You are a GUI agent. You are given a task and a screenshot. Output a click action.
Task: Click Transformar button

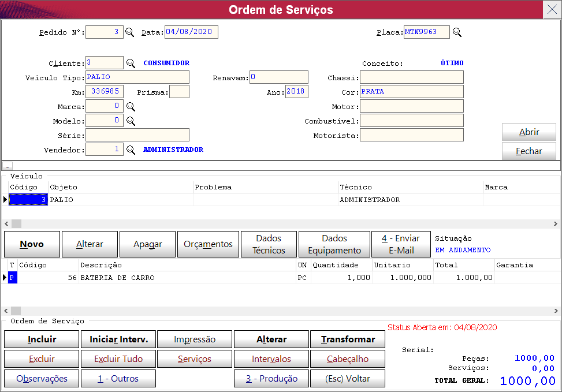pos(348,339)
